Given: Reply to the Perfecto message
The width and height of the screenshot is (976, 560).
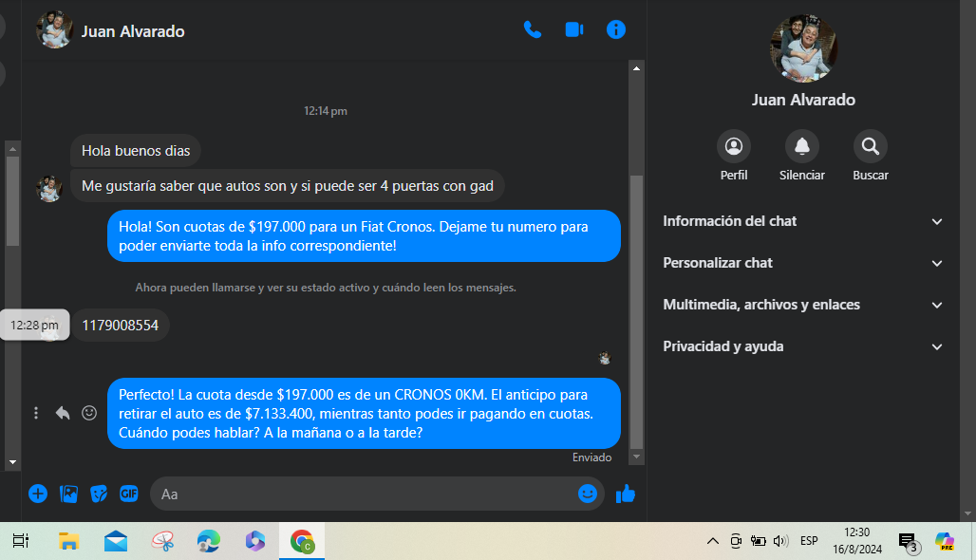Looking at the screenshot, I should pyautogui.click(x=63, y=413).
